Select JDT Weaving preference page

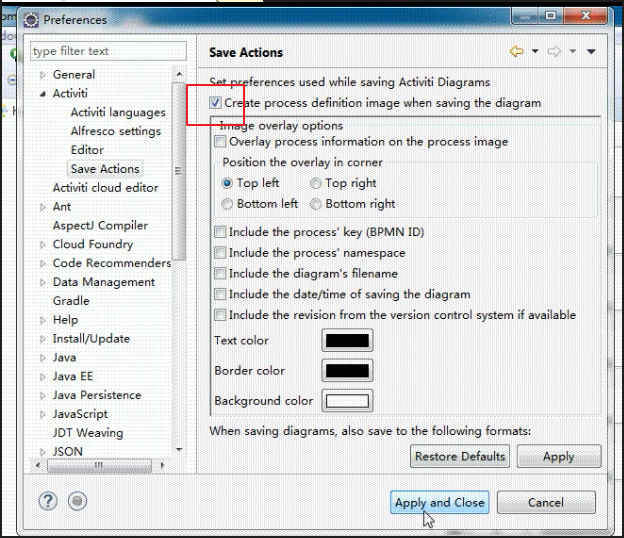(88, 433)
